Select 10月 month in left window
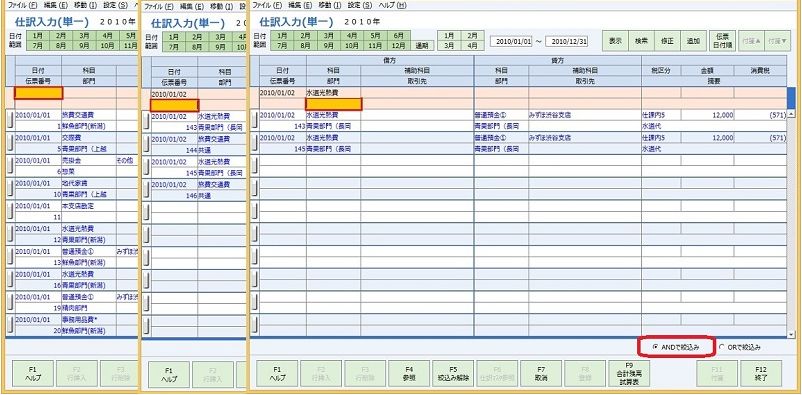802x395 pixels. [108, 46]
